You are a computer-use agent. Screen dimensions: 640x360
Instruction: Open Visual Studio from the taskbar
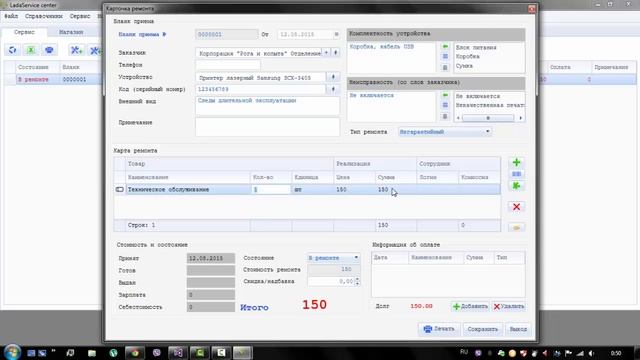tap(178, 353)
